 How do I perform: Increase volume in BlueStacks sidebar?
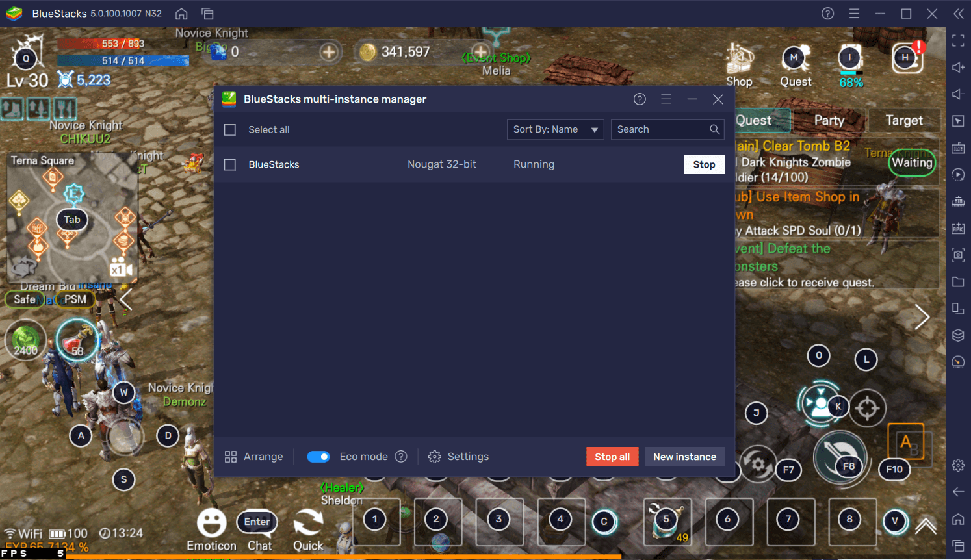point(958,68)
